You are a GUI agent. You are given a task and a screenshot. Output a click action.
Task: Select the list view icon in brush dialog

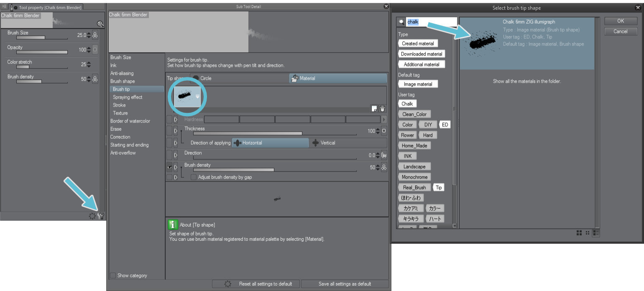click(595, 233)
